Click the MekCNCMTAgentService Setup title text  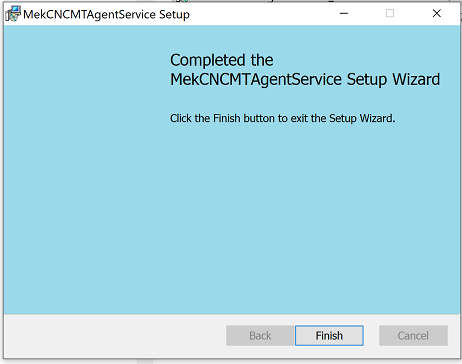point(106,15)
